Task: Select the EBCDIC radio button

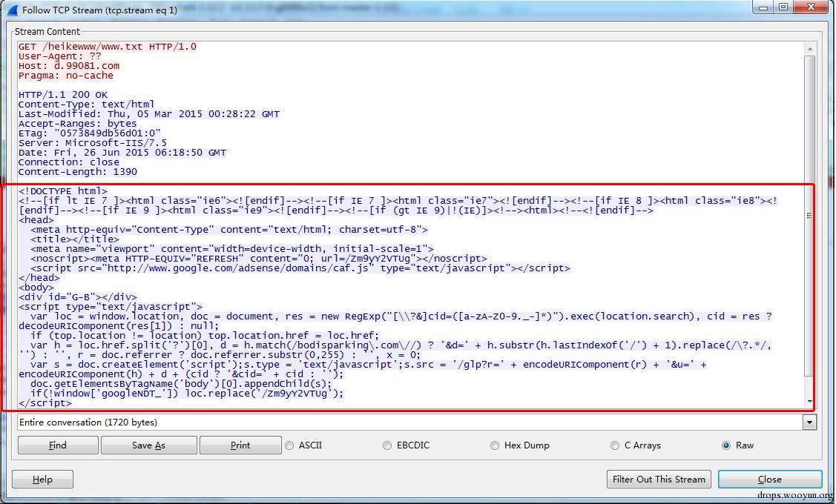Action: [387, 445]
